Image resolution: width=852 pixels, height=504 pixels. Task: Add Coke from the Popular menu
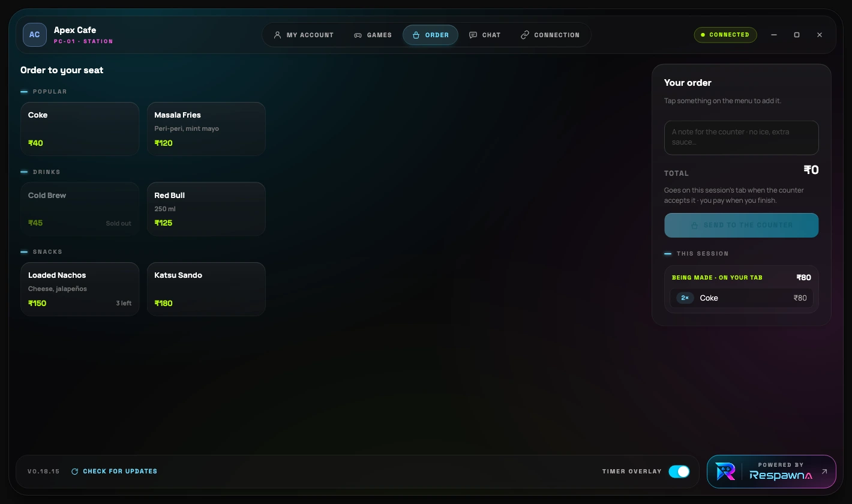[x=80, y=129]
